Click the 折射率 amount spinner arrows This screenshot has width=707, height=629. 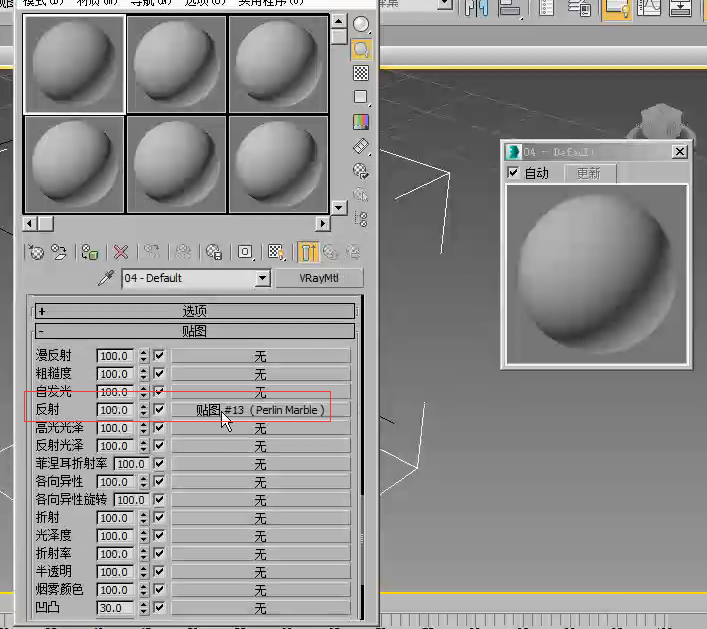click(144, 554)
